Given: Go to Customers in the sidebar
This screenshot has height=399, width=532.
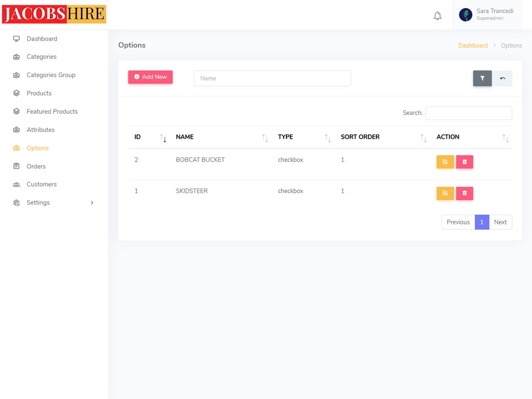Looking at the screenshot, I should 42,184.
